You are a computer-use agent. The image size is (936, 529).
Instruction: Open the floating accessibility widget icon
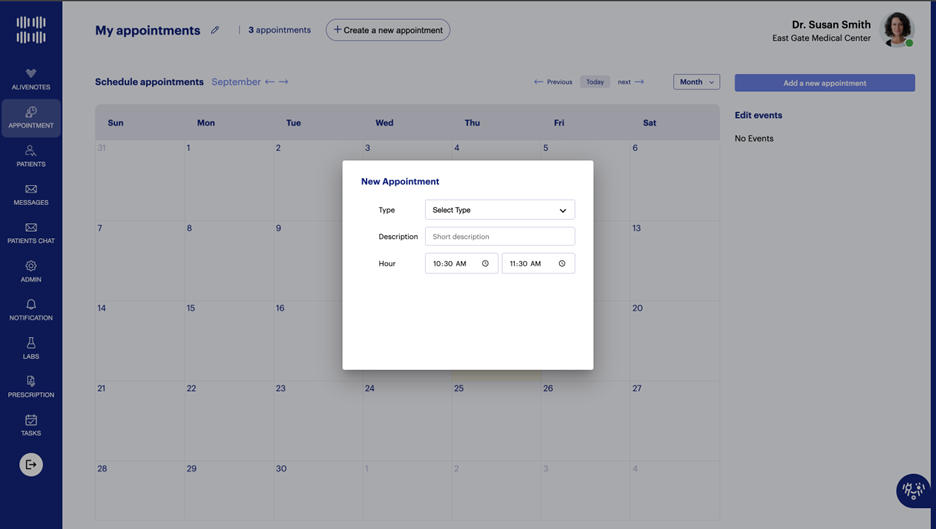912,490
